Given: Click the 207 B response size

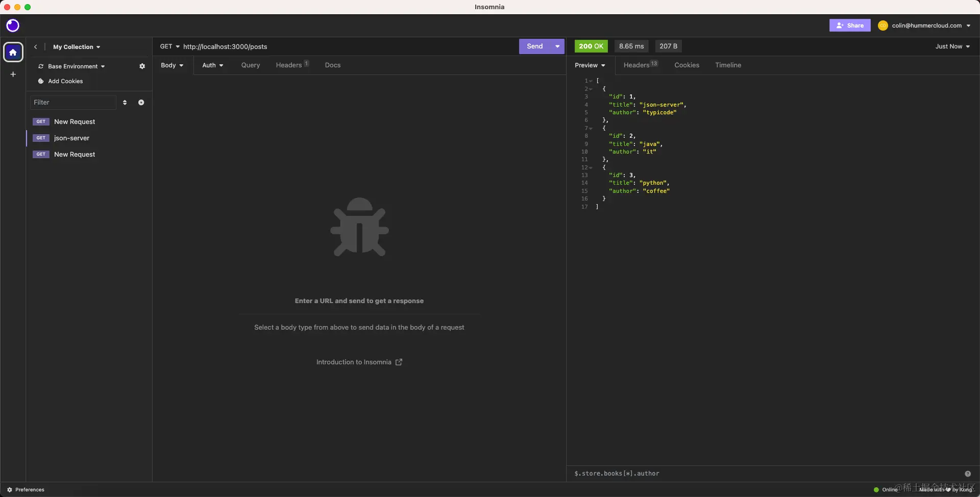Looking at the screenshot, I should click(x=668, y=46).
